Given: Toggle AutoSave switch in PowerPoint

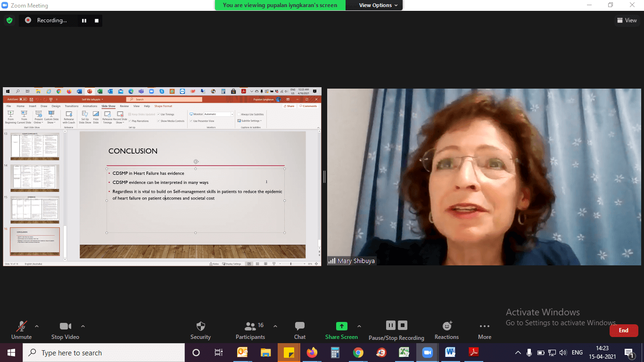Looking at the screenshot, I should (23, 99).
